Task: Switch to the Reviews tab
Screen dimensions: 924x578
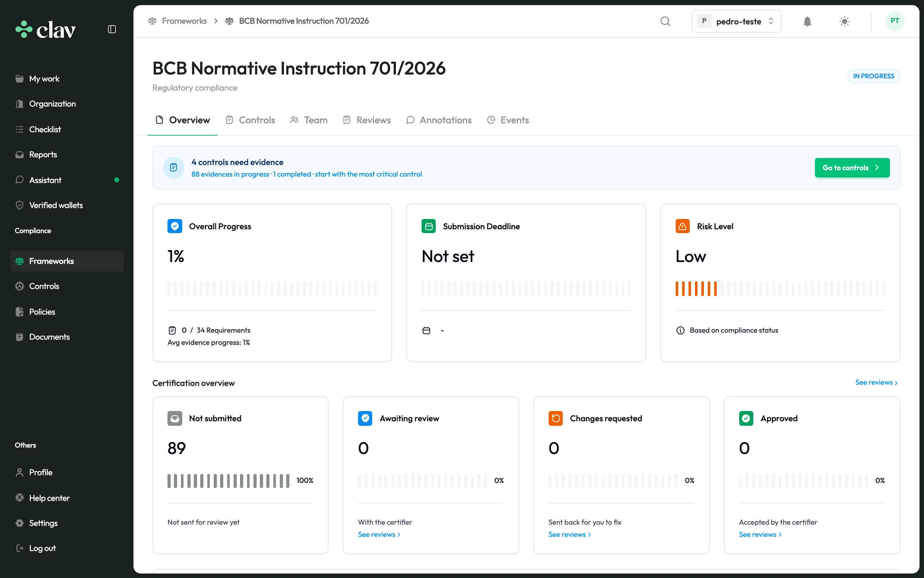Action: 367,120
